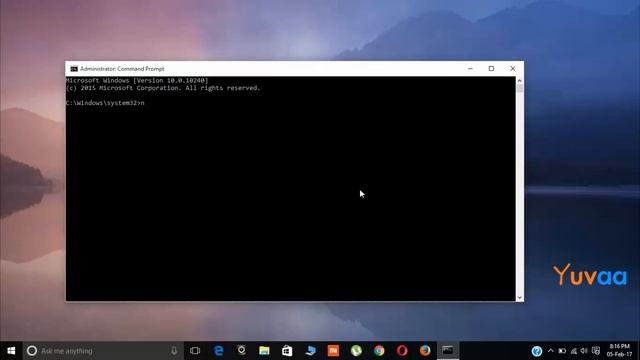640x360 pixels.
Task: Open the Windows Start menu
Action: point(11,351)
